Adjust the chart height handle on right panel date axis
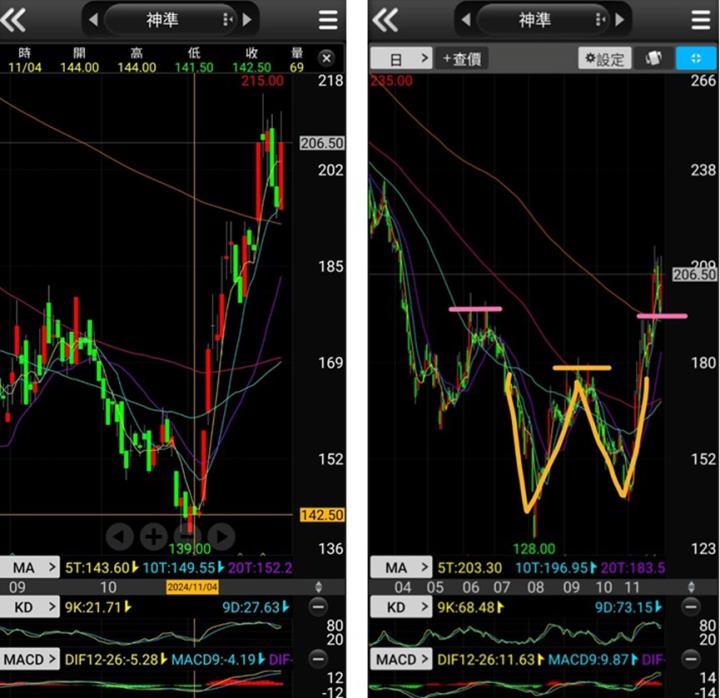Image resolution: width=720 pixels, height=698 pixels. point(688,587)
